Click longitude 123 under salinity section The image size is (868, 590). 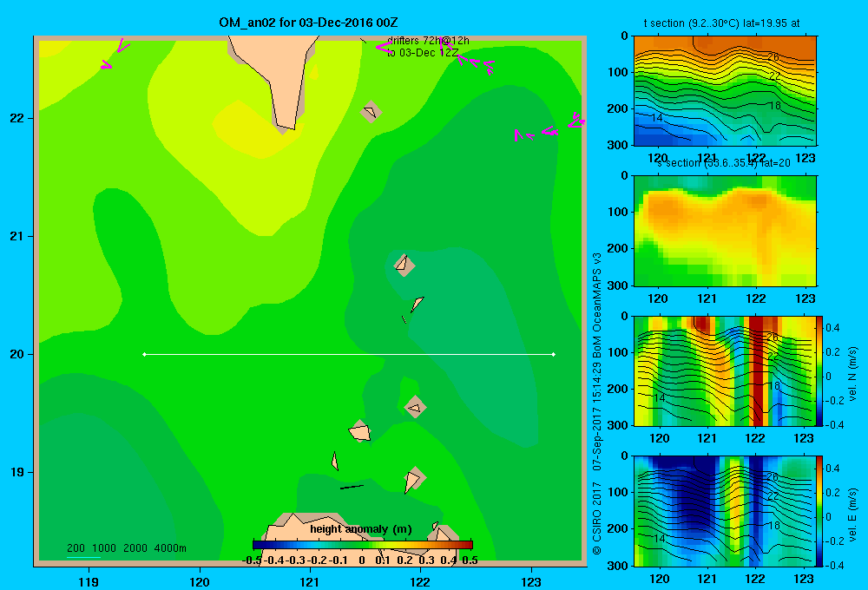point(805,298)
